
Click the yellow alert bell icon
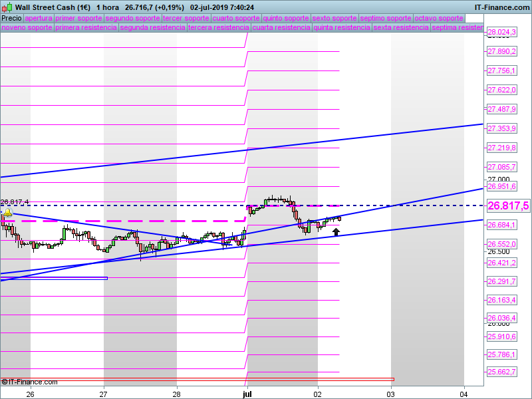coord(8,213)
